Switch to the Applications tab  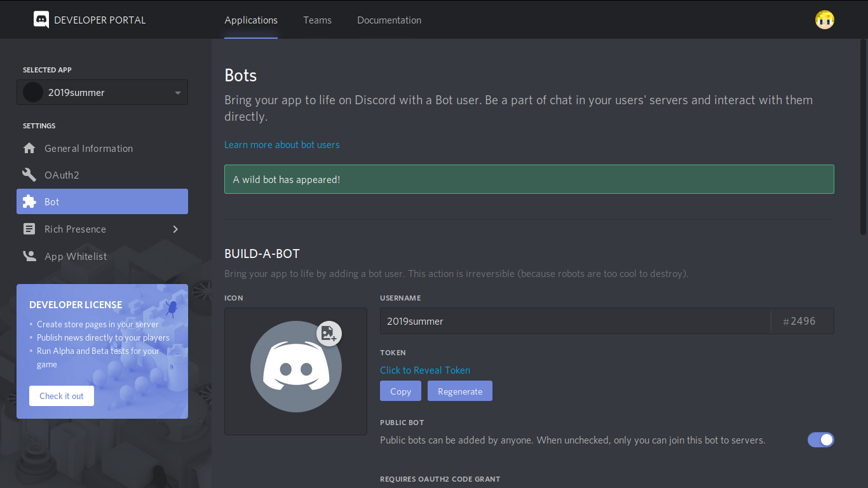tap(251, 20)
